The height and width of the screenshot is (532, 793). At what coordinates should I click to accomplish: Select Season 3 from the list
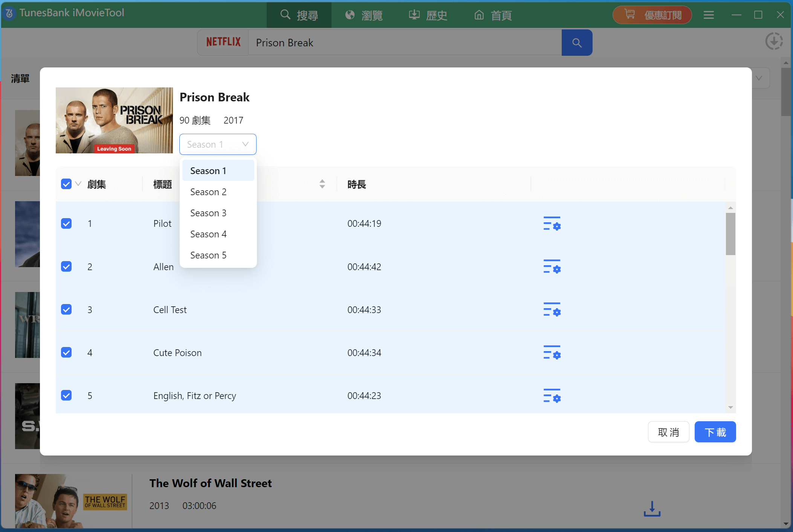[208, 213]
